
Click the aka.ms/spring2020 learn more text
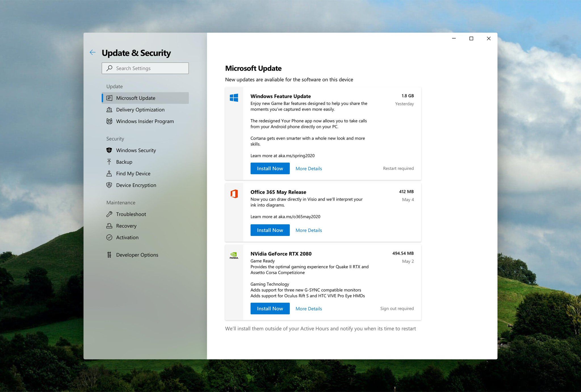282,155
